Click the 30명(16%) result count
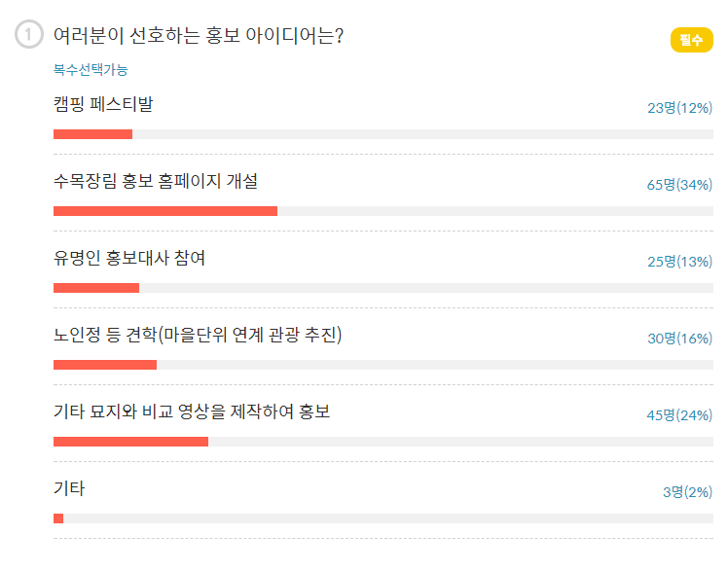Viewport: 728px width, 572px height. point(679,339)
